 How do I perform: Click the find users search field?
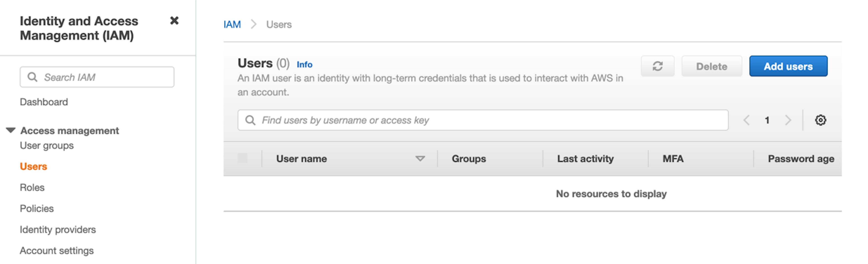(x=472, y=120)
